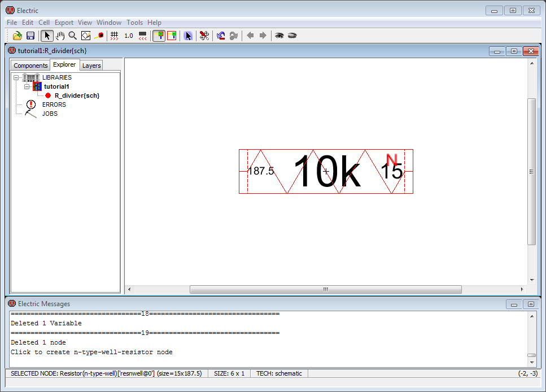The width and height of the screenshot is (546, 392).
Task: Switch to the Components tab
Action: (30, 66)
